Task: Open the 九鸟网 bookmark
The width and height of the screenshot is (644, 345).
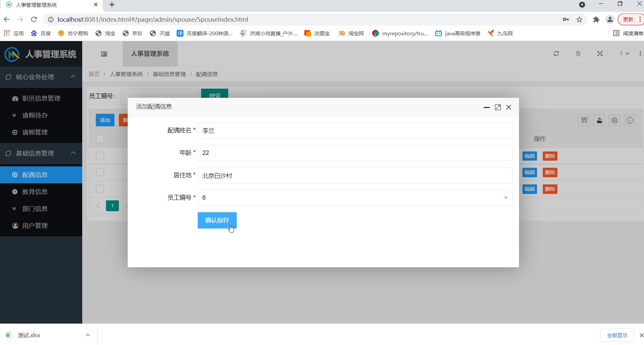Action: (500, 33)
